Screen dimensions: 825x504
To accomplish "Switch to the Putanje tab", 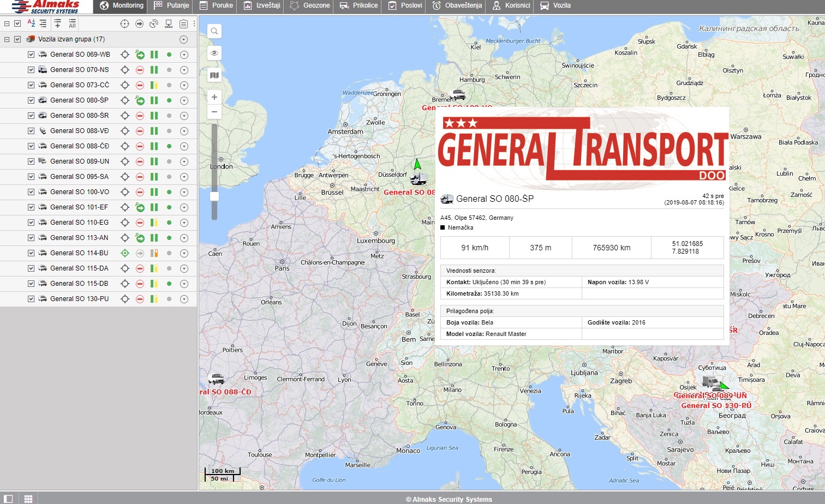I will click(x=171, y=5).
